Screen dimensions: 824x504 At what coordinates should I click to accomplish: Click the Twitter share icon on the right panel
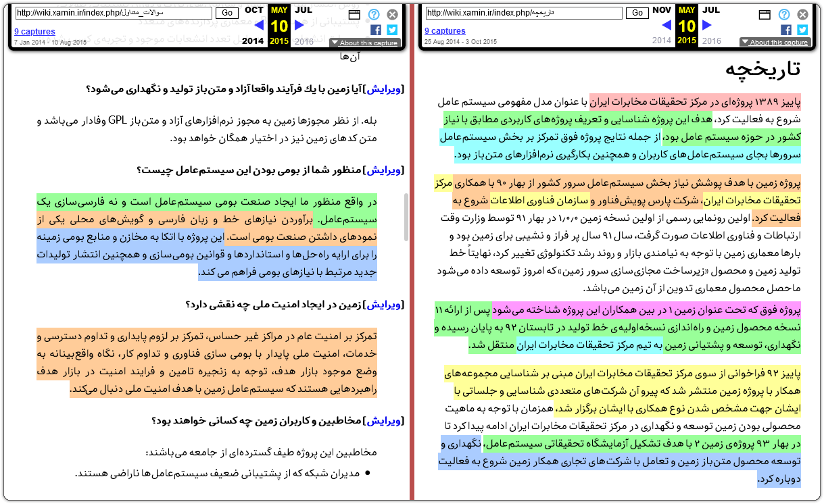(x=803, y=30)
